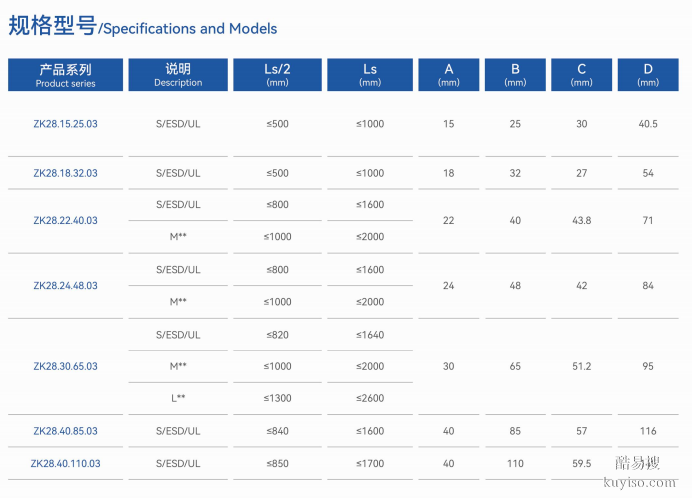Select model ZK28.22.40.03

pyautogui.click(x=66, y=220)
